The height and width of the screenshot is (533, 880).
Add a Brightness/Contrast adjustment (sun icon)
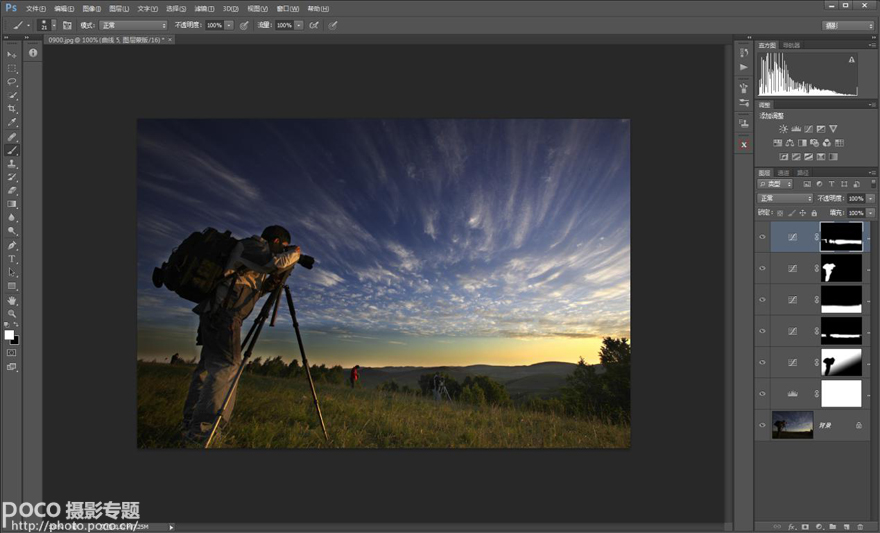tap(783, 129)
